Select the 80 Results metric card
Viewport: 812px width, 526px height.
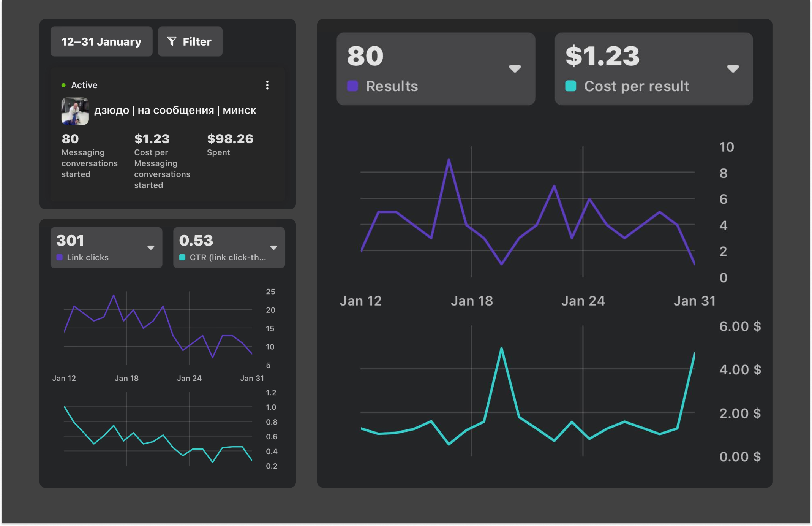click(x=436, y=69)
